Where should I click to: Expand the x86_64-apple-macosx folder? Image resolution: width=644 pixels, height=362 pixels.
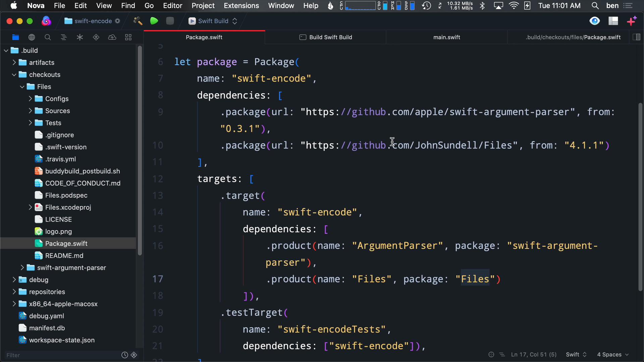14,304
